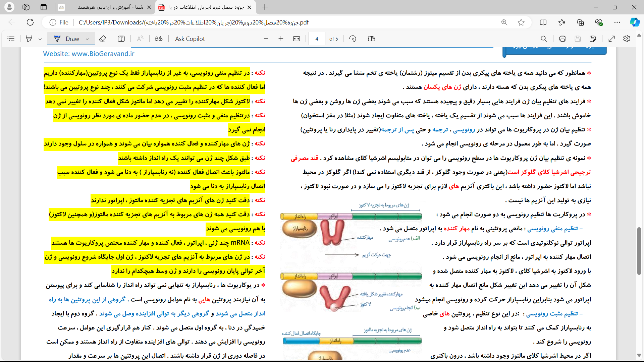Image resolution: width=644 pixels, height=362 pixels.
Task: Click the red word قند مصرفی
Action: 305,158
